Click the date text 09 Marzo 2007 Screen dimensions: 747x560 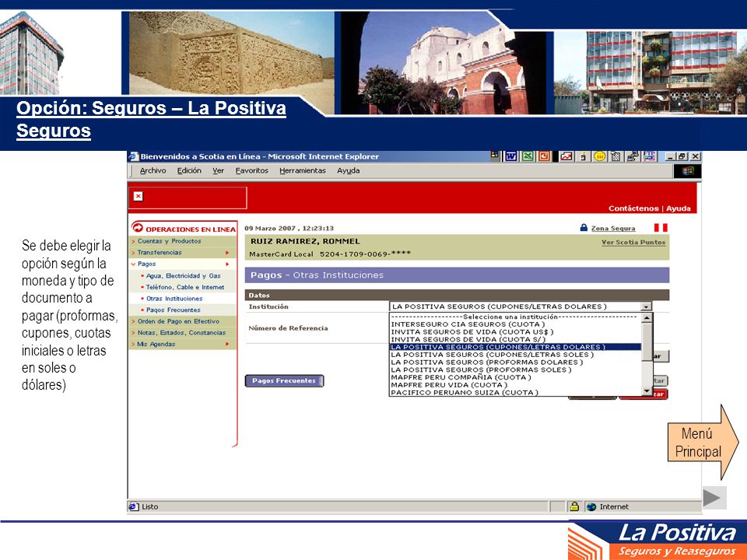pyautogui.click(x=270, y=229)
